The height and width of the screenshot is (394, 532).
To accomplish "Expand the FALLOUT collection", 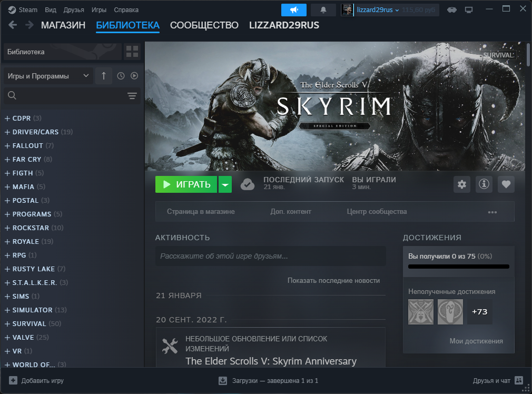I will pos(7,145).
